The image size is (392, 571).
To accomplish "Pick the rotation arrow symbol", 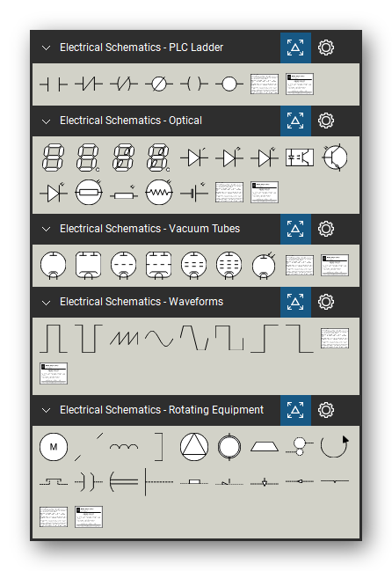I will [335, 446].
